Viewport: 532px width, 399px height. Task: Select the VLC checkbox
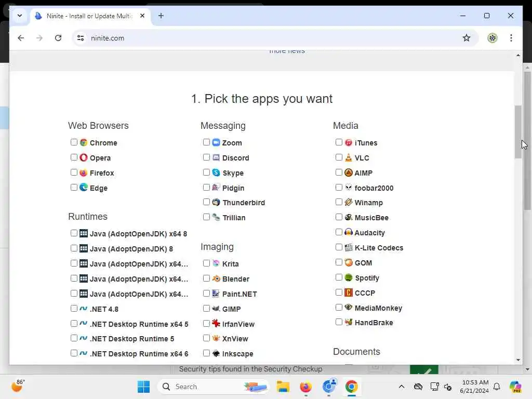(339, 157)
